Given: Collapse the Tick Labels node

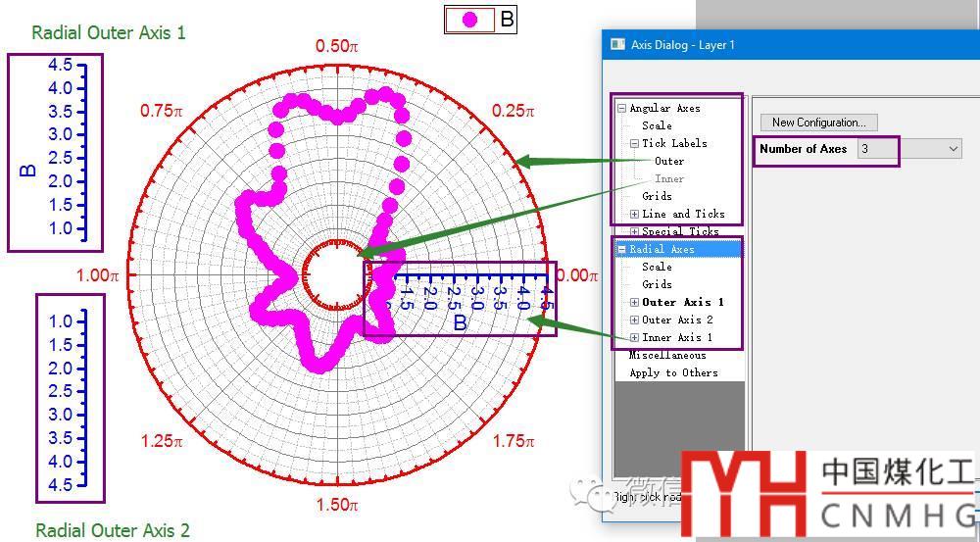Looking at the screenshot, I should (x=634, y=144).
